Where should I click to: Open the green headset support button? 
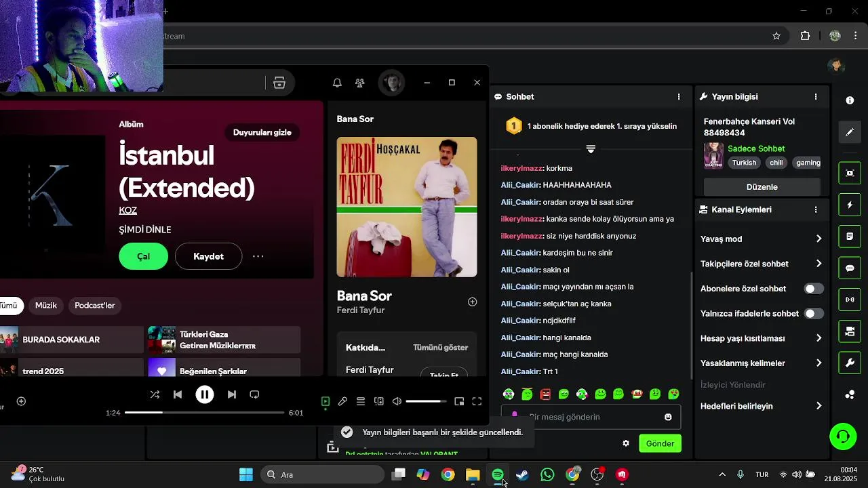point(844,436)
